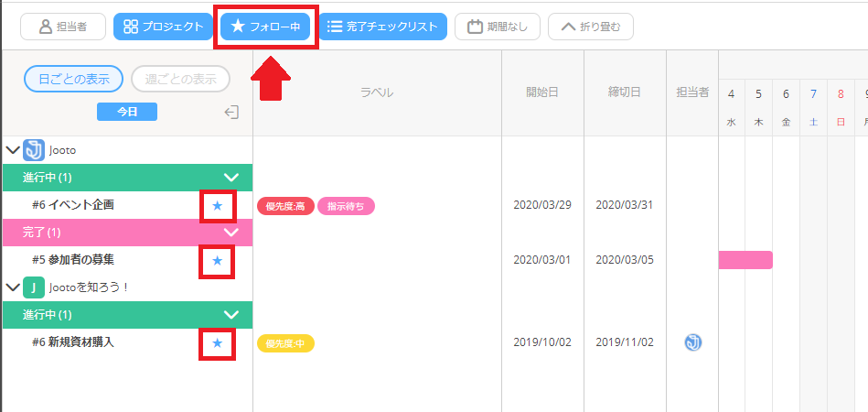Click the Jooto project name text
The image size is (868, 412).
click(62, 150)
